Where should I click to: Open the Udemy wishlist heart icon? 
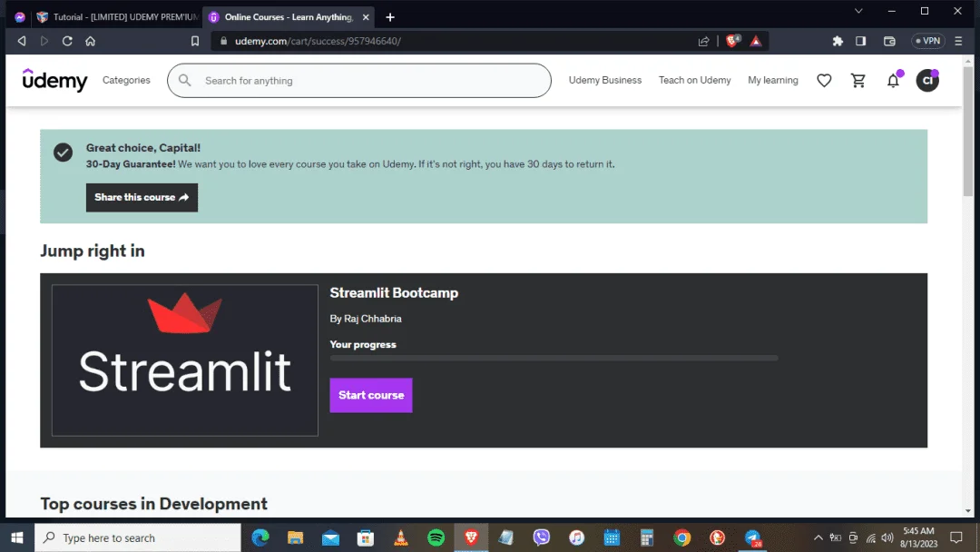(824, 81)
